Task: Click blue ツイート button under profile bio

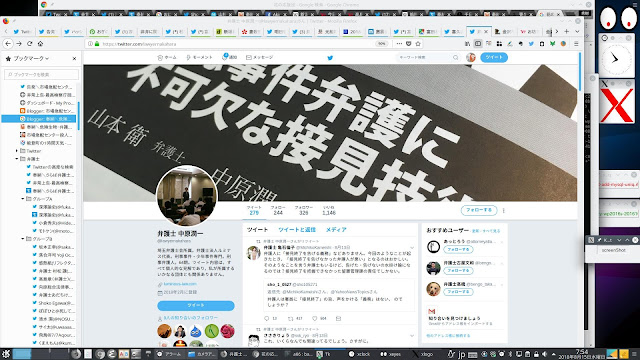Action: pyautogui.click(x=196, y=305)
